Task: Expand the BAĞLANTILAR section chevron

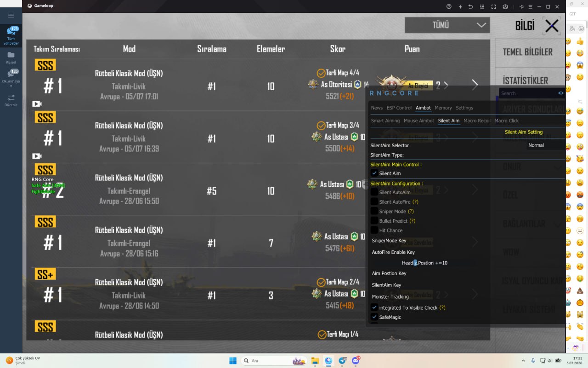Action: pos(559,224)
